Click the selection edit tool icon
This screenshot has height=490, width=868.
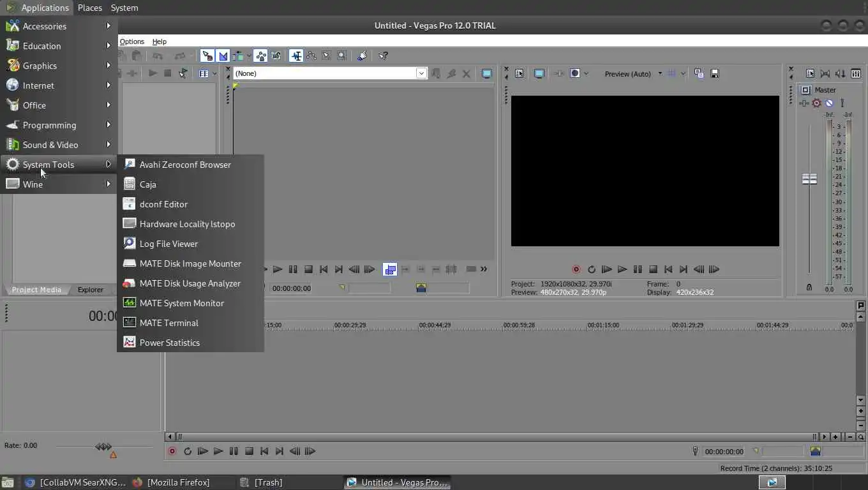pyautogui.click(x=327, y=56)
